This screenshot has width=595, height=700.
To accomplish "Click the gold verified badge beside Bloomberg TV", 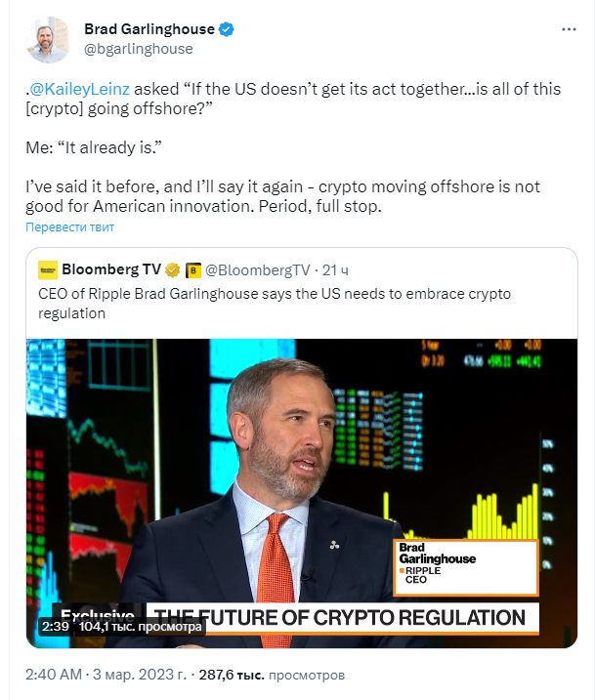I will coord(172,269).
